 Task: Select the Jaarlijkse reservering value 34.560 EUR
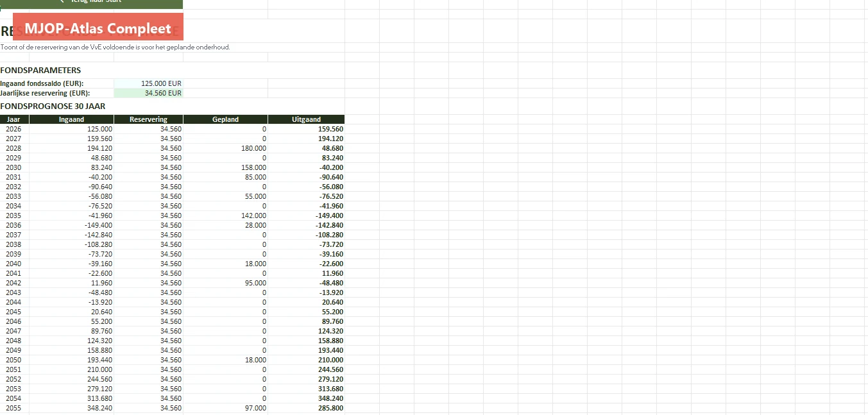point(148,93)
